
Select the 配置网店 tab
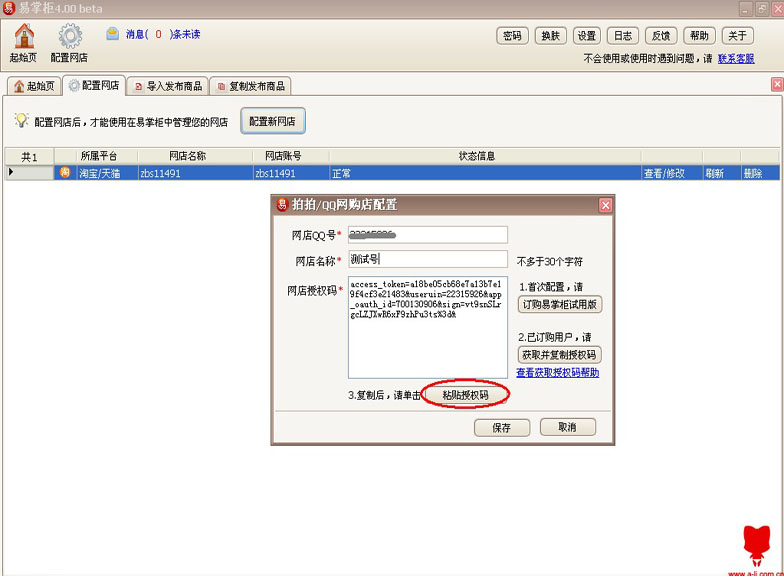[x=94, y=86]
